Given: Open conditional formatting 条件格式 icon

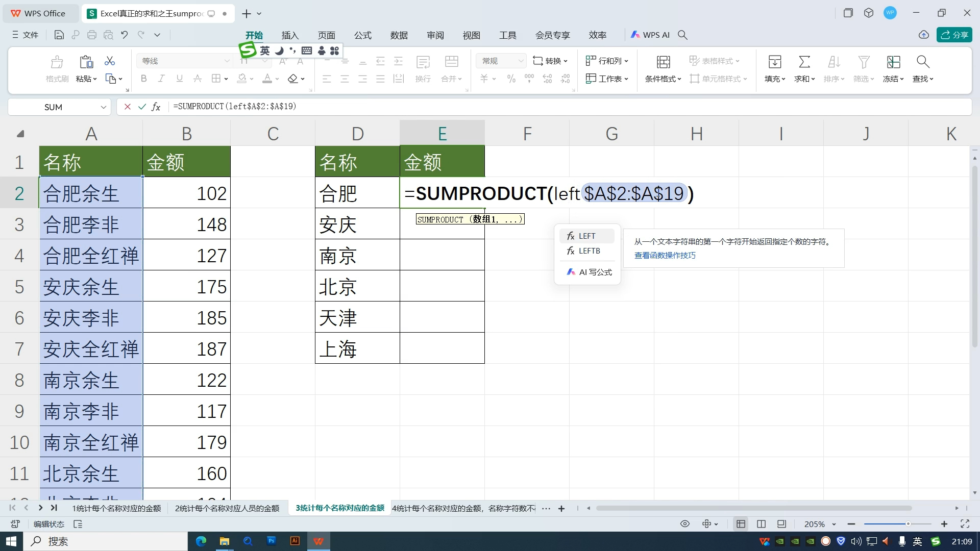Looking at the screenshot, I should coord(663,62).
